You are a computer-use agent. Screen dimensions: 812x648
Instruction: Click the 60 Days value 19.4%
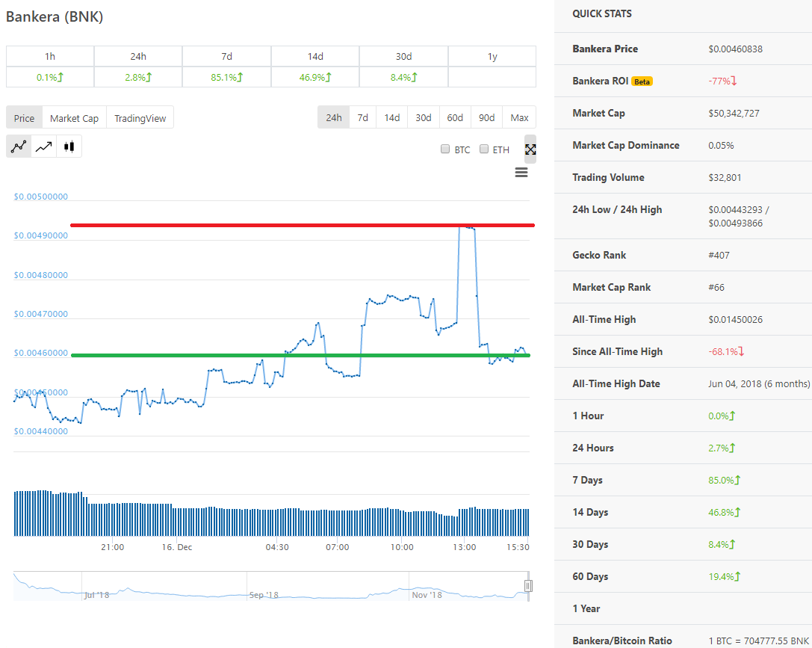tap(724, 576)
